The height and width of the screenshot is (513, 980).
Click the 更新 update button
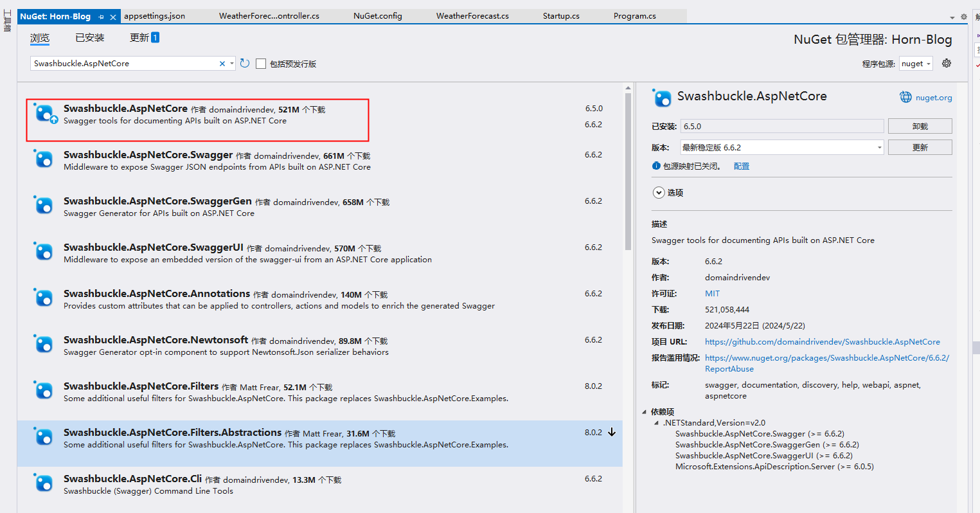(920, 147)
